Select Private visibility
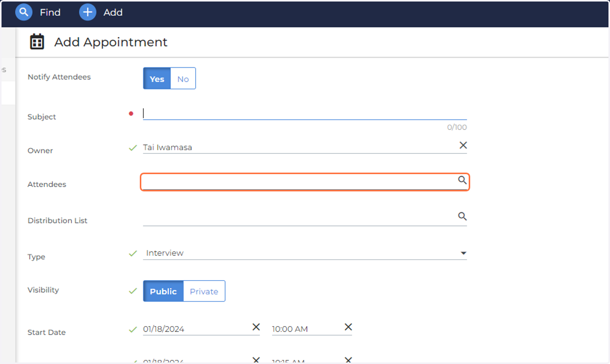610x364 pixels. 204,291
